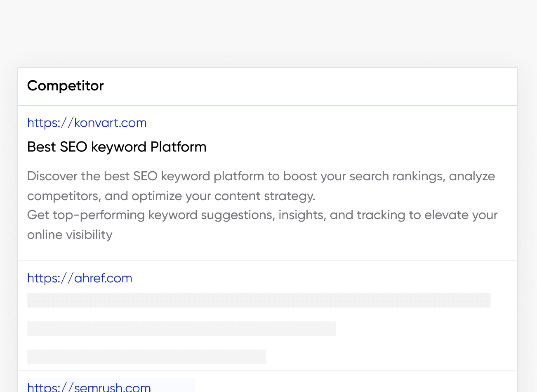Click the word 'tracking' in the description
The image size is (537, 392).
click(381, 215)
